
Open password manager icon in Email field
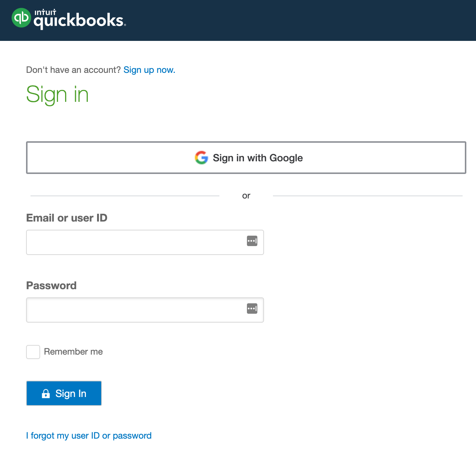click(x=252, y=241)
